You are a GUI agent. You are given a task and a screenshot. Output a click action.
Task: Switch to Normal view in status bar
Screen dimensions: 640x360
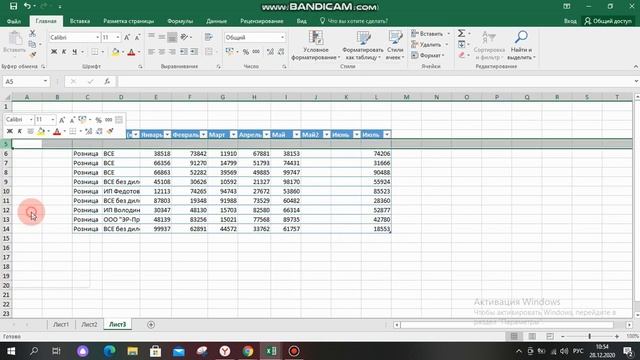point(514,336)
